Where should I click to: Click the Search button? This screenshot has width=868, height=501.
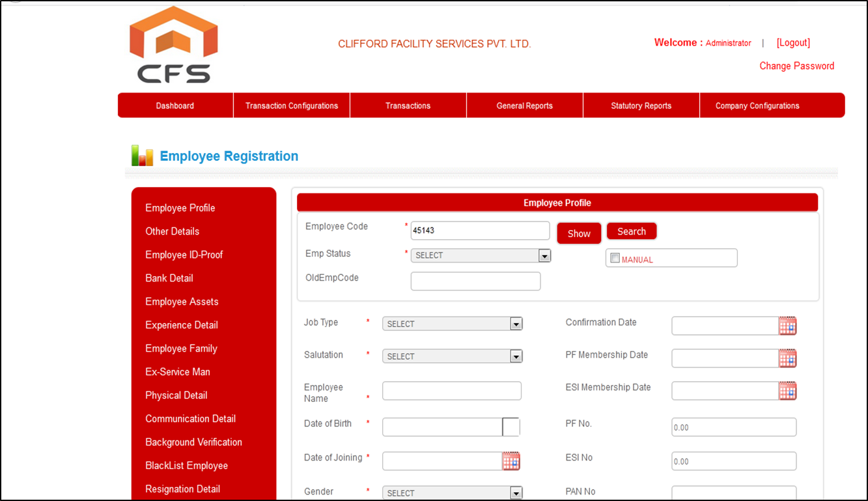632,231
